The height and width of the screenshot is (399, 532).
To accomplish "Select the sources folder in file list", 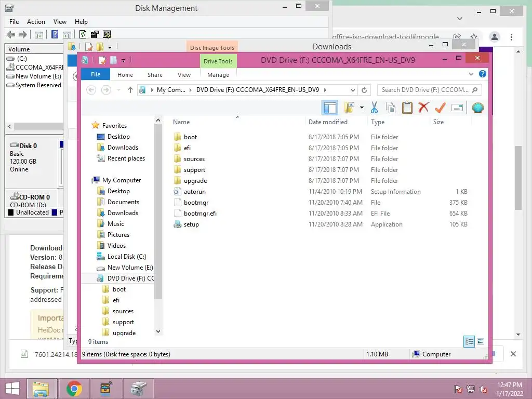I will (x=194, y=159).
